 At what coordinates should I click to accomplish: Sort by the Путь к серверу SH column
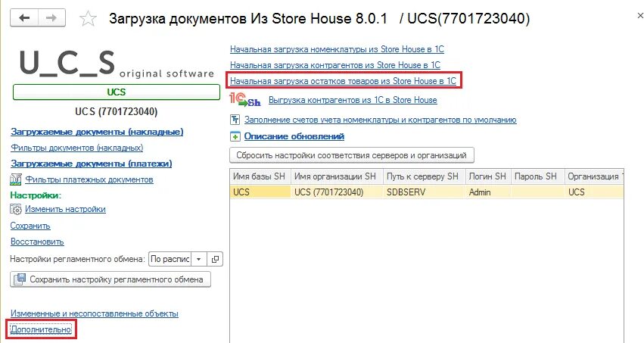(424, 176)
